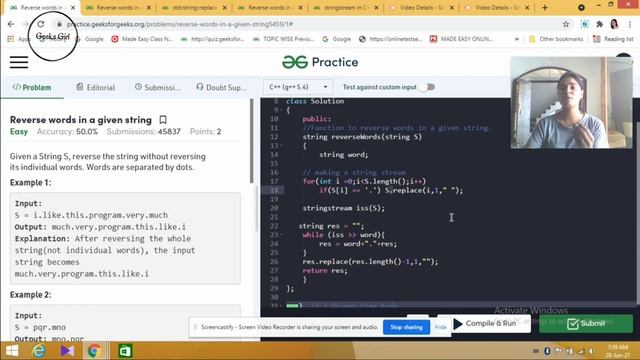Click the problem panel vertical scrollbar

(251, 141)
